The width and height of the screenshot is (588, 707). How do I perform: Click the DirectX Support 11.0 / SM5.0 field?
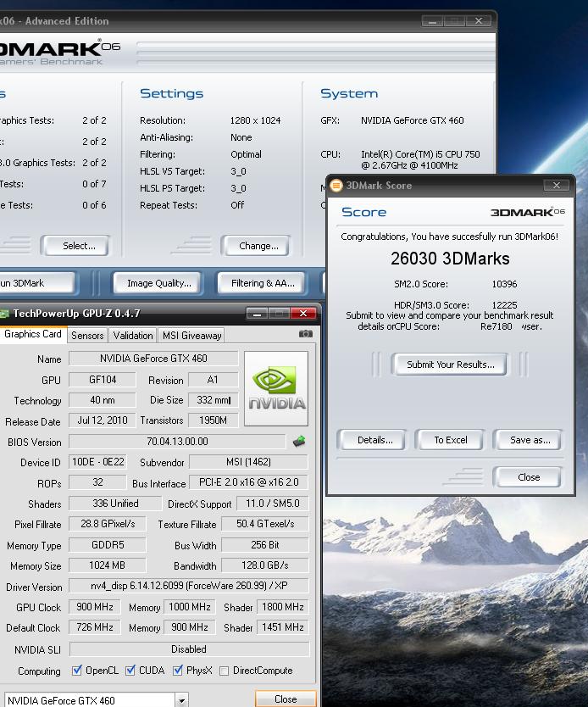[272, 504]
